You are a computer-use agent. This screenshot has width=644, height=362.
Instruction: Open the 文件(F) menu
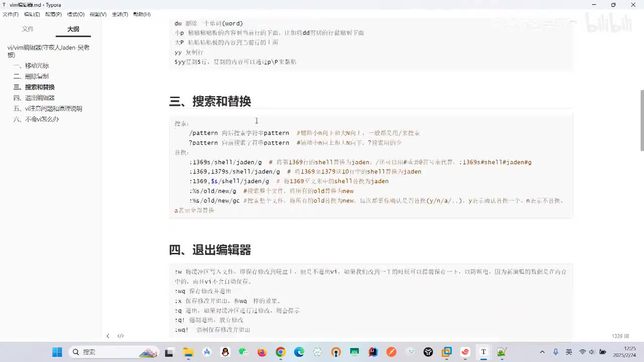[x=11, y=14]
